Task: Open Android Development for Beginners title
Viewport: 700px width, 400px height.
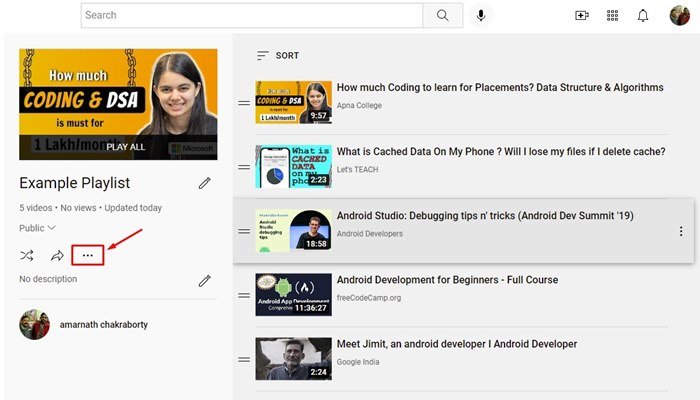Action: (447, 280)
